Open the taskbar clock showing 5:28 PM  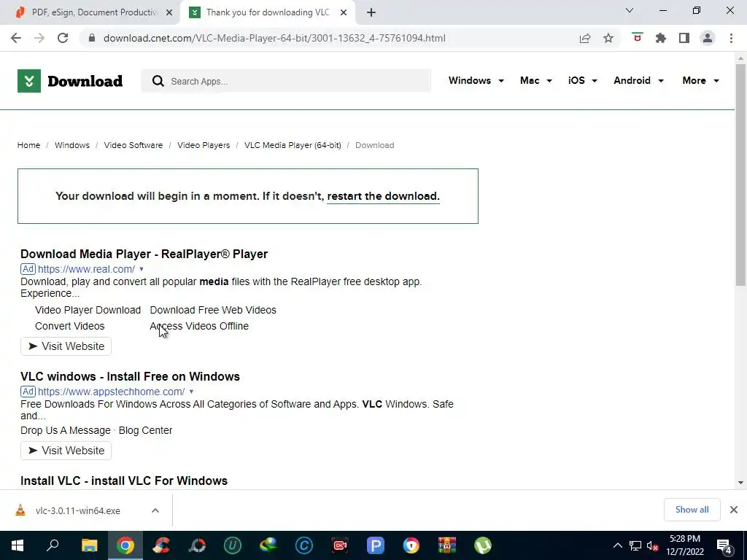pos(684,545)
